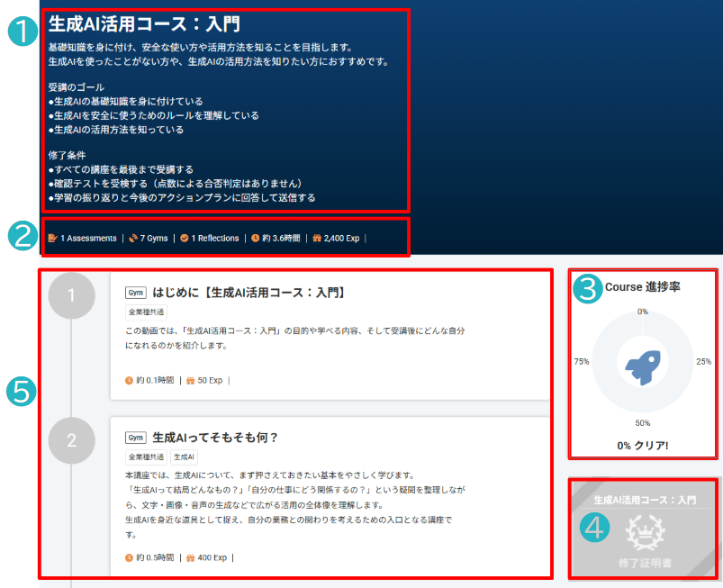Click the Gym badge on 生成AIってそもそも何？ card
Screen dimensions: 723x588
[136, 438]
